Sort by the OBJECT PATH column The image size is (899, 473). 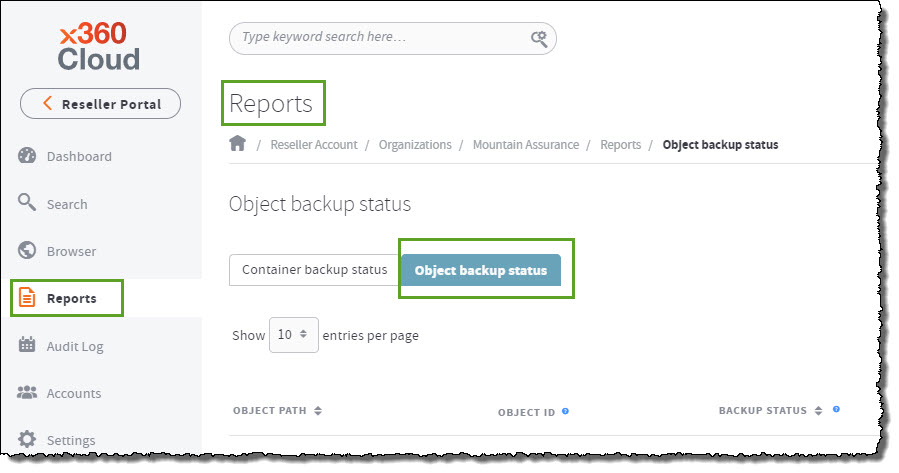point(277,411)
